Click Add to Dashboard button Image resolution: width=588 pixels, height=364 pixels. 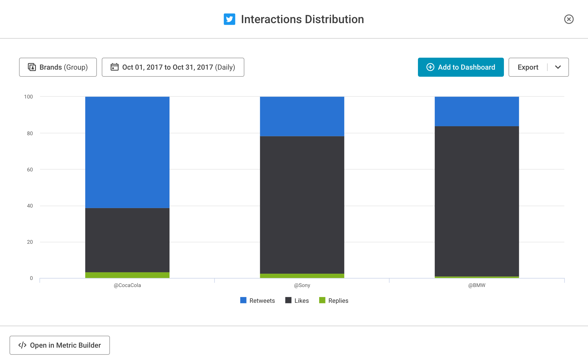pyautogui.click(x=461, y=67)
